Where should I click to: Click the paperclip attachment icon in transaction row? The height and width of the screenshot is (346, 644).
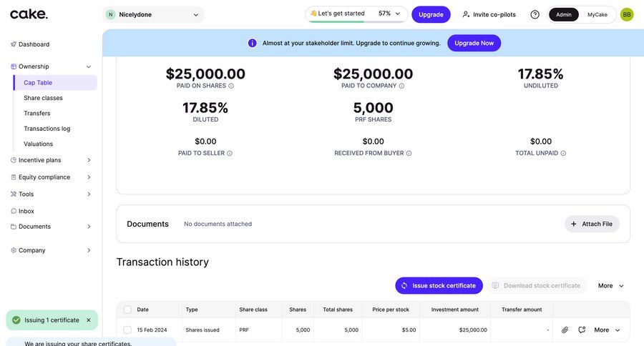pyautogui.click(x=565, y=330)
